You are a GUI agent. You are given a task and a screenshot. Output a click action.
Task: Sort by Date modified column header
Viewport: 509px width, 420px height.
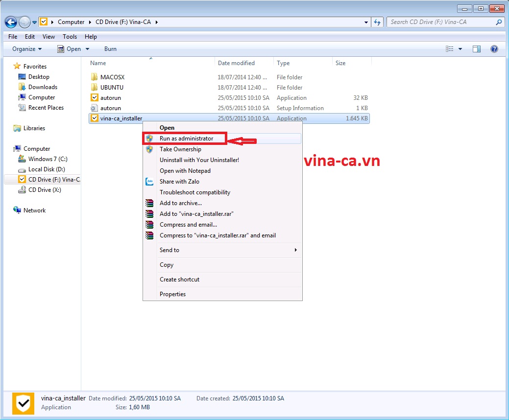236,63
